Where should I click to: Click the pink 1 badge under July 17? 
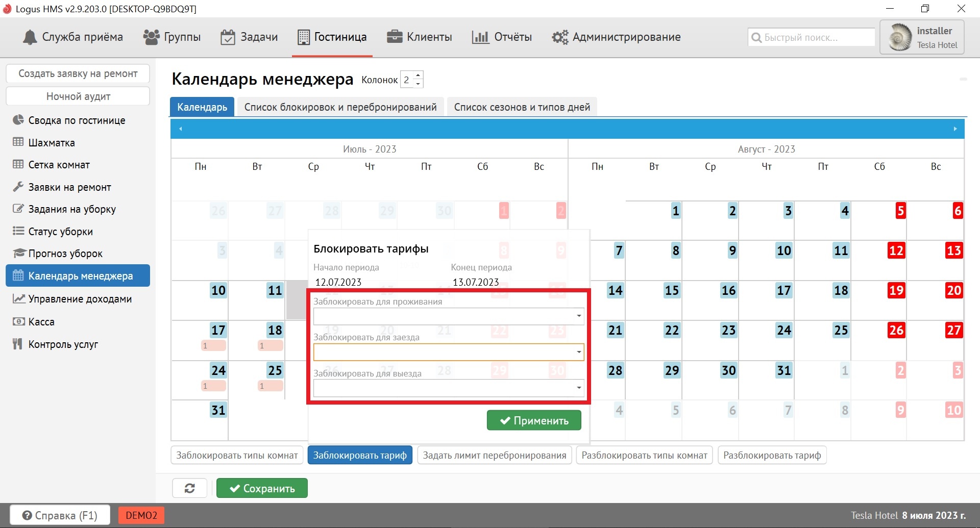click(213, 345)
